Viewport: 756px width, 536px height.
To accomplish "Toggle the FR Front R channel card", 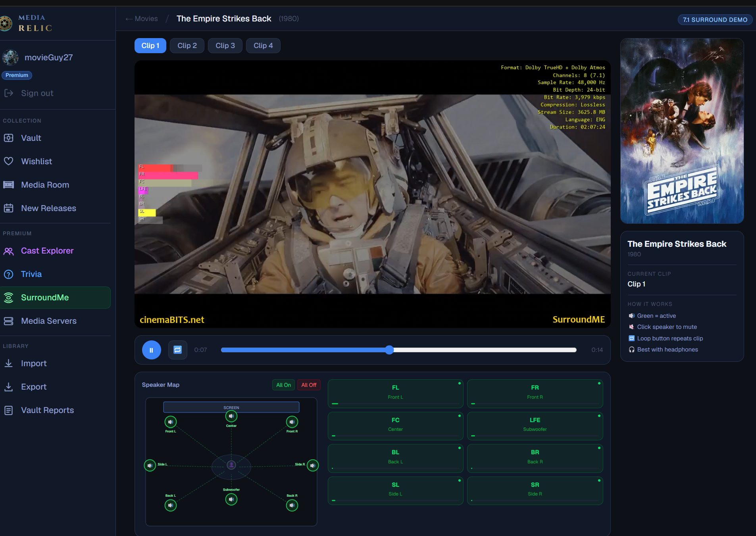I will coord(535,394).
